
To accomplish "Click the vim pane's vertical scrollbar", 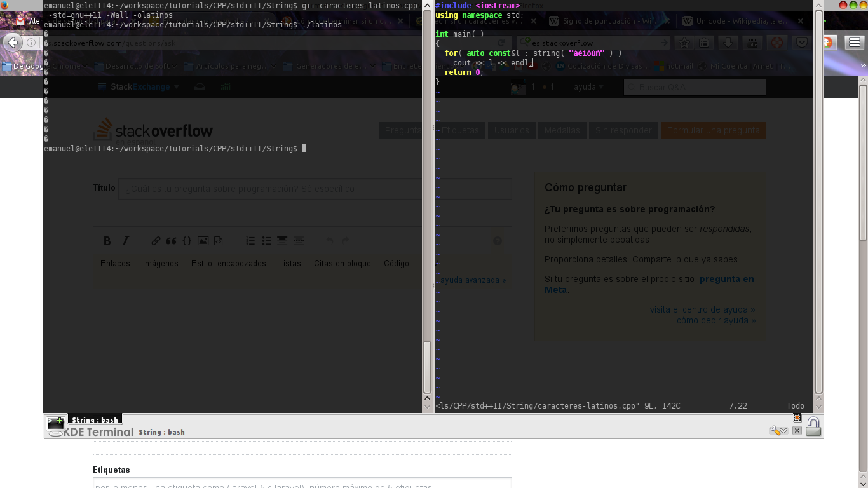I will pos(819,201).
